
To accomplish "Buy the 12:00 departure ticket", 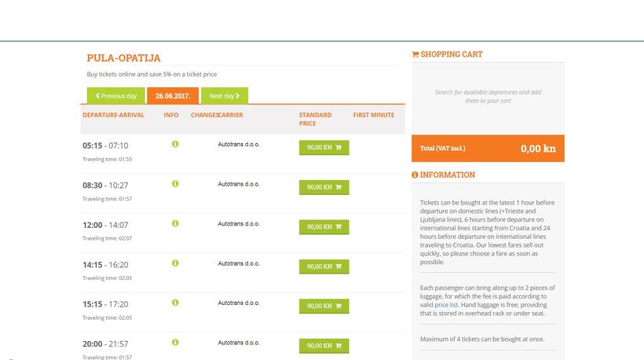I will point(324,226).
